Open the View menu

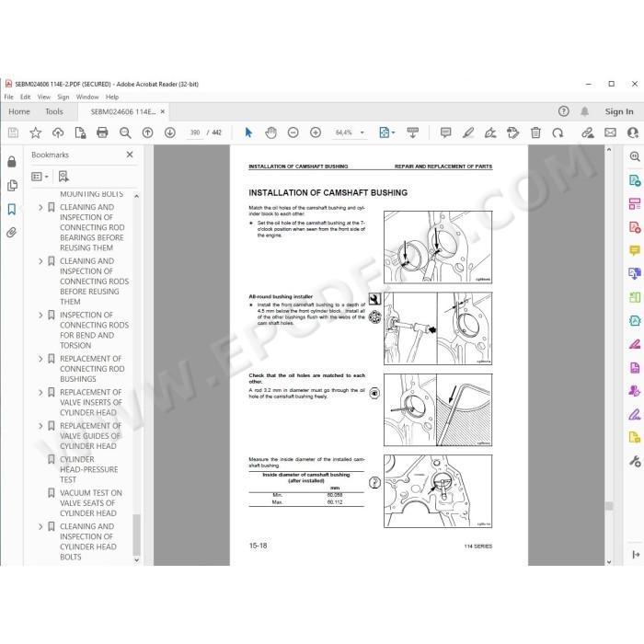tap(43, 97)
